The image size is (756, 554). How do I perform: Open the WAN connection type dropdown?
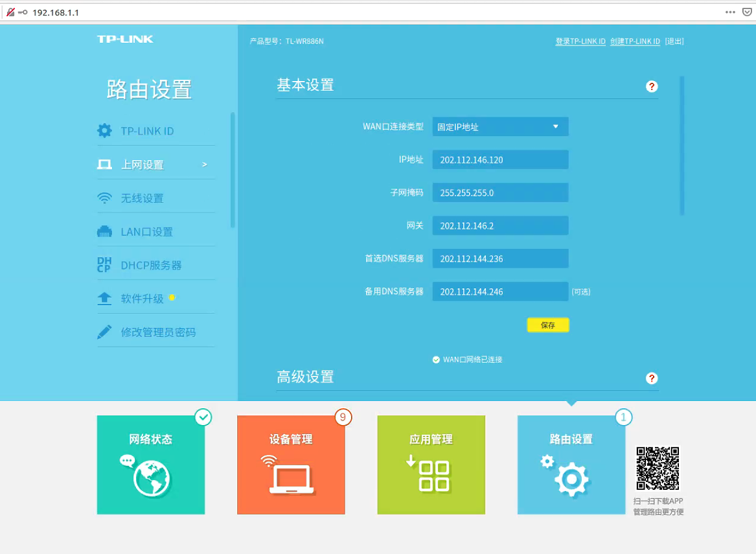pyautogui.click(x=500, y=127)
